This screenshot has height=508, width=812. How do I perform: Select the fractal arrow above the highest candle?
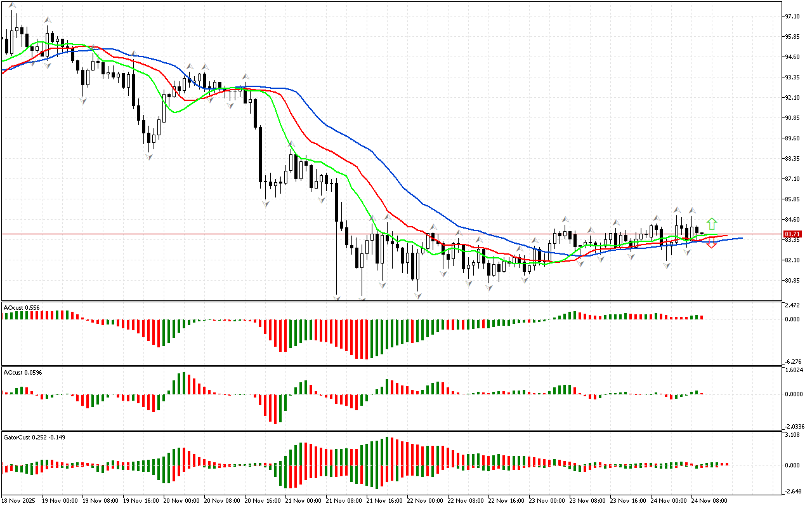click(13, 5)
